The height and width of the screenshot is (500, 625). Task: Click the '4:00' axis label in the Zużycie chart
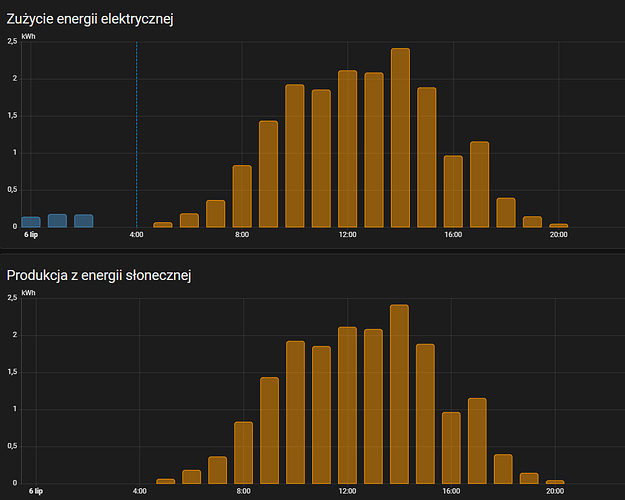pyautogui.click(x=136, y=235)
